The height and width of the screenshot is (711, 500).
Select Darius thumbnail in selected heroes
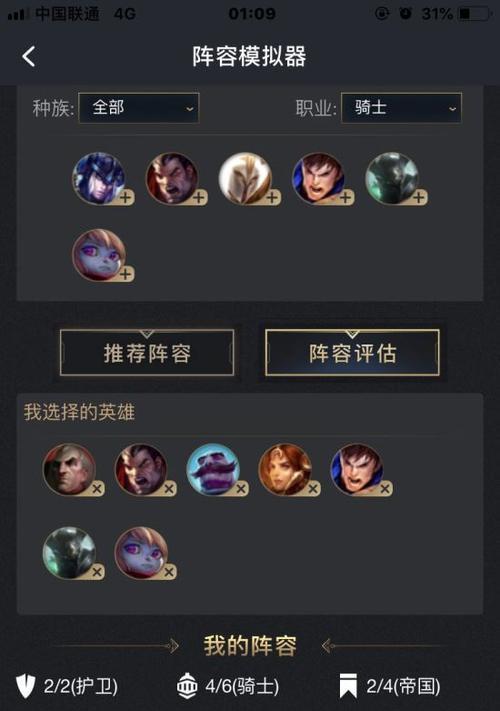pyautogui.click(x=141, y=469)
